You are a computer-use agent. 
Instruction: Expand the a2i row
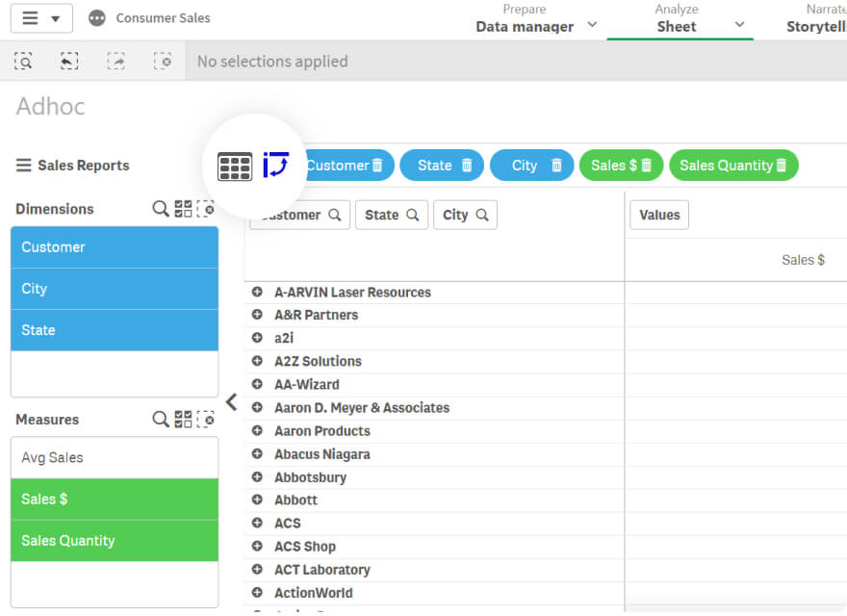pos(257,338)
